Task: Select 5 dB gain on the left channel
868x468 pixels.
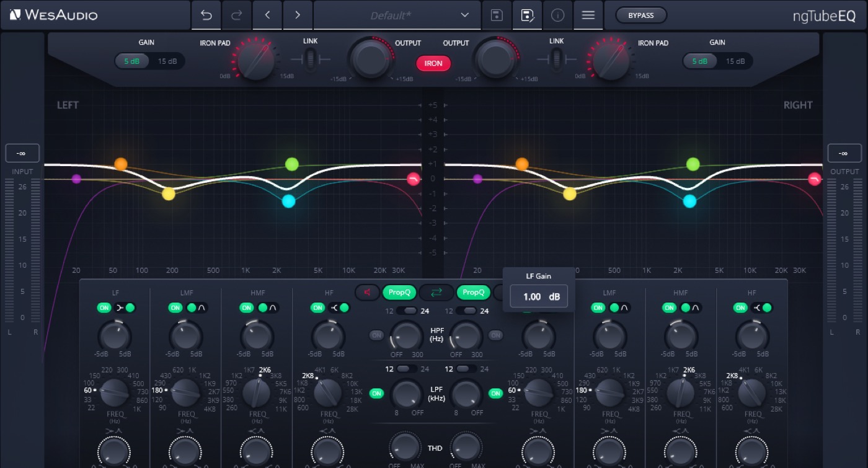Action: coord(131,61)
